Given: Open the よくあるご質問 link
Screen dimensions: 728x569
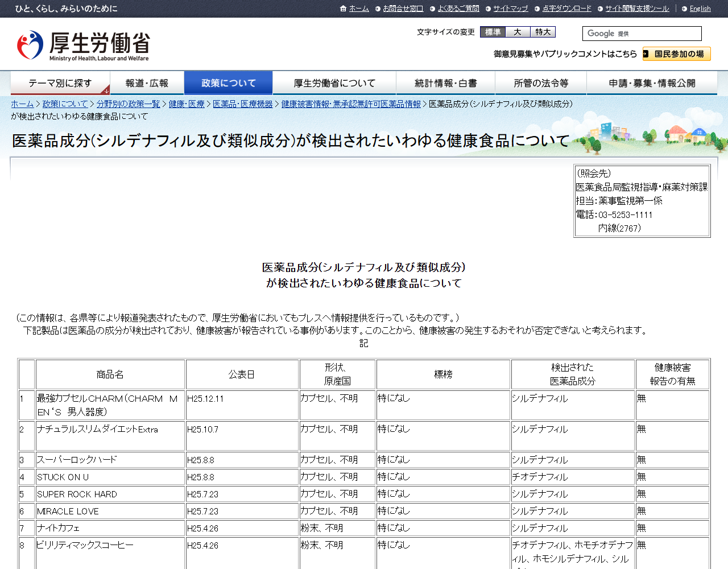Looking at the screenshot, I should [458, 9].
